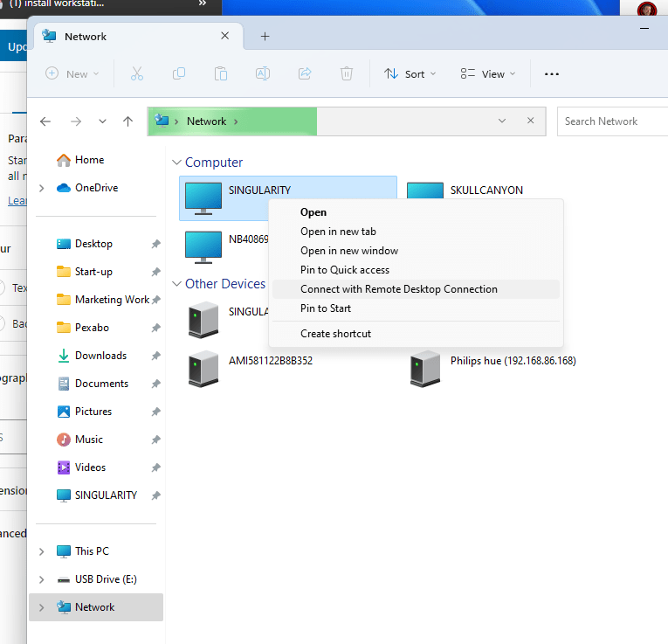
Task: Open the New dropdown menu
Action: (72, 73)
